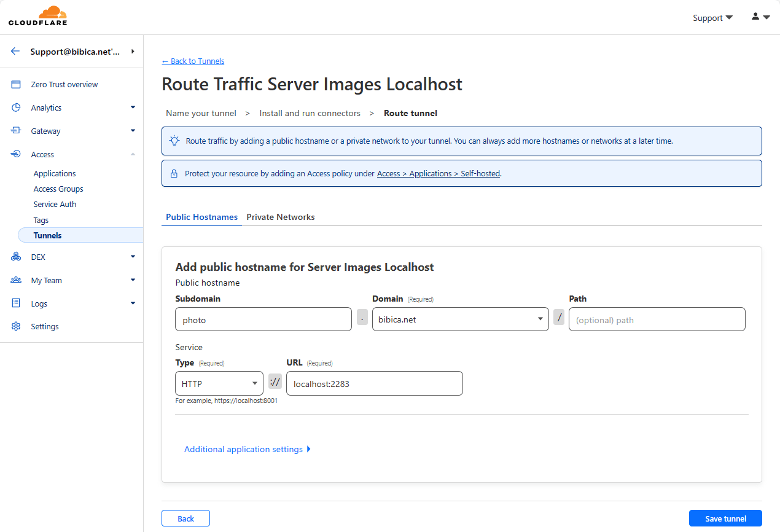780x532 pixels.
Task: Click the Back button
Action: [x=185, y=518]
